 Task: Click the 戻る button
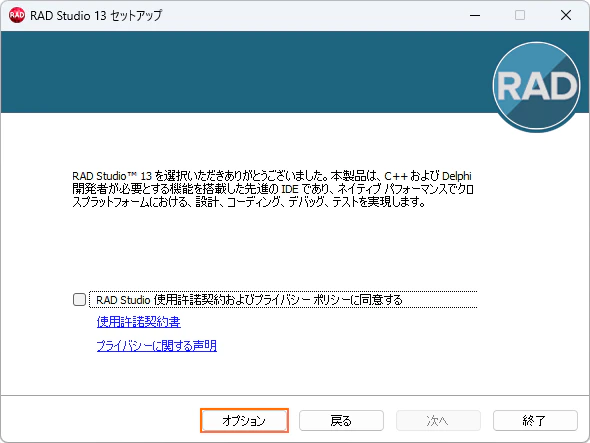coord(341,420)
